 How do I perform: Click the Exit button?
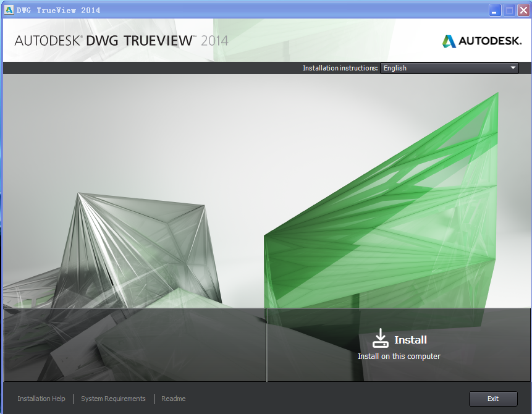pos(493,399)
